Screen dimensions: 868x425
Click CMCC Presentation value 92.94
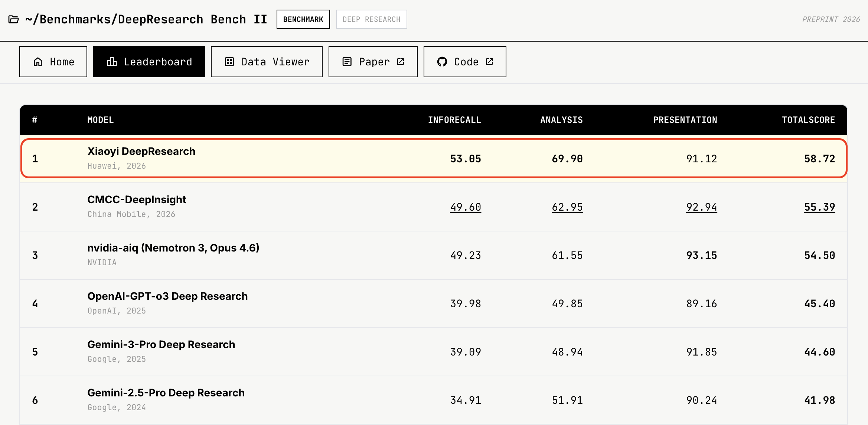click(x=702, y=207)
